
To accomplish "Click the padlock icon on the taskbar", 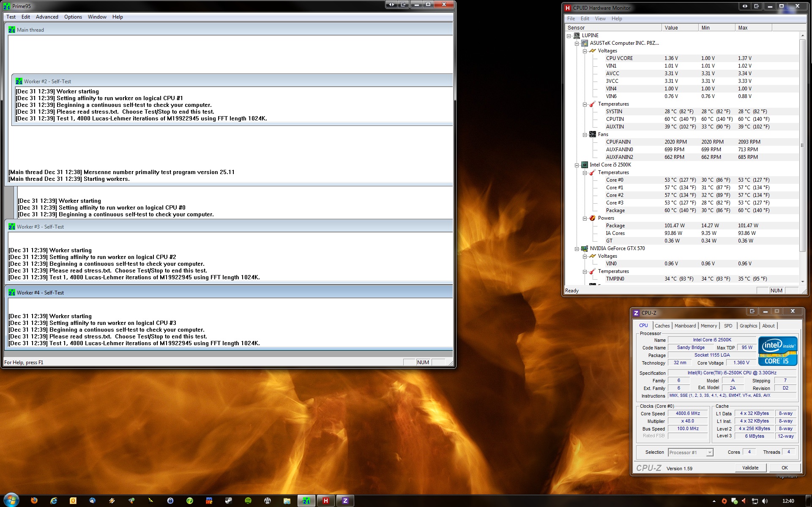I will [x=170, y=501].
